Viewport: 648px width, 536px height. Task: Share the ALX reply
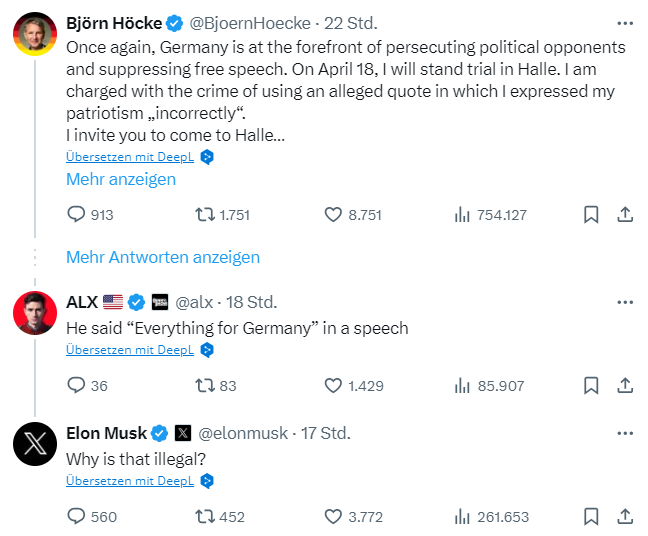pos(624,385)
